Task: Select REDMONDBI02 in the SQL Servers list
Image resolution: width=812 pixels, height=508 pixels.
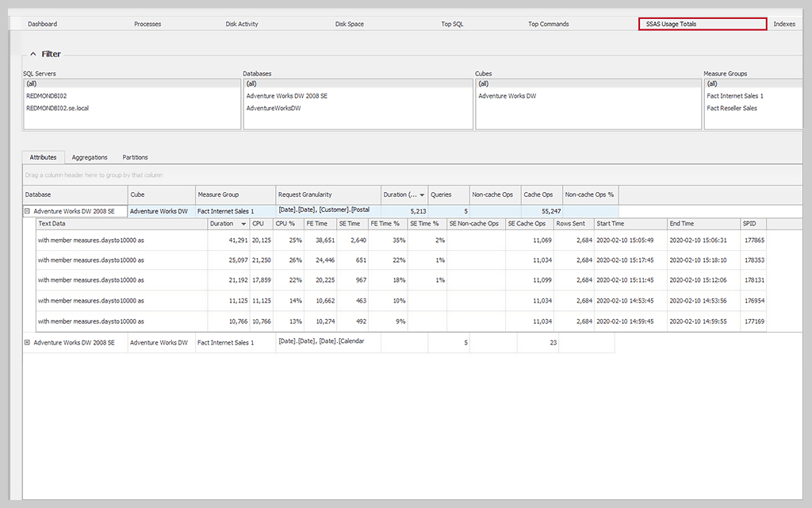Action: (x=48, y=95)
